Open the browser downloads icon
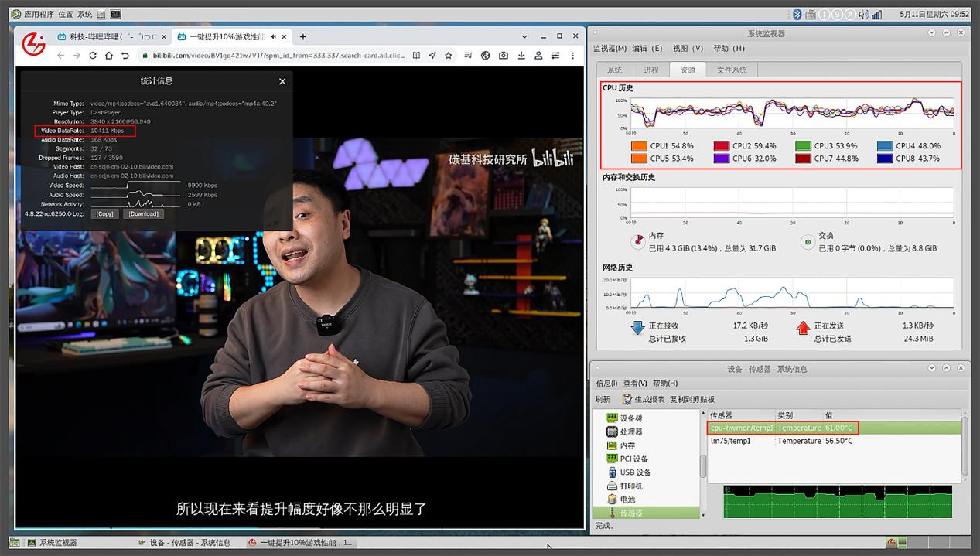Viewport: 980px width, 556px height. [521, 56]
